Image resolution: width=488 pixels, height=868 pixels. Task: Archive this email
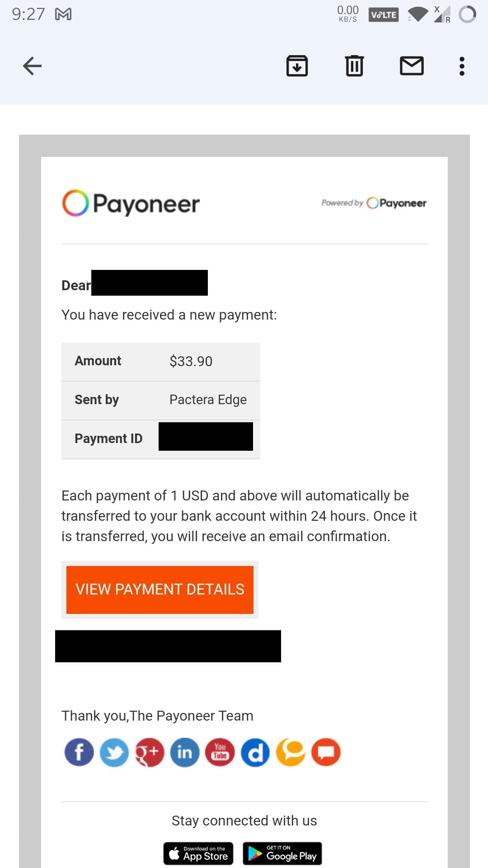coord(297,66)
